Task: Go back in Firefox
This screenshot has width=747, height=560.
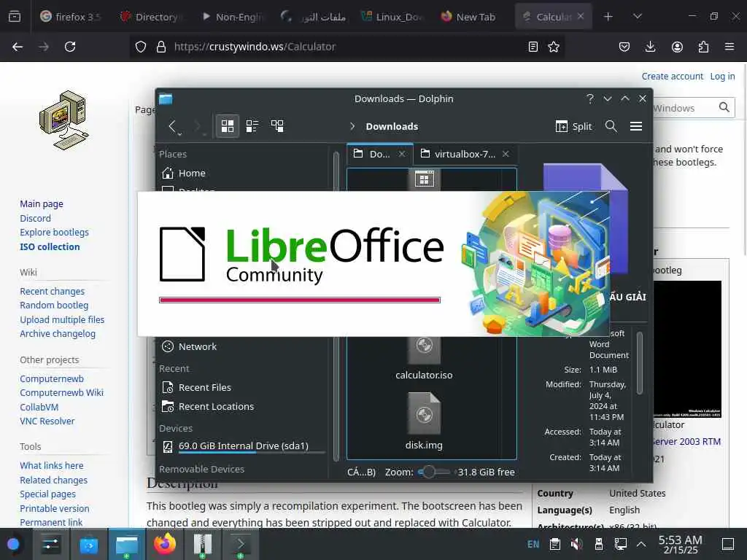Action: 18,47
